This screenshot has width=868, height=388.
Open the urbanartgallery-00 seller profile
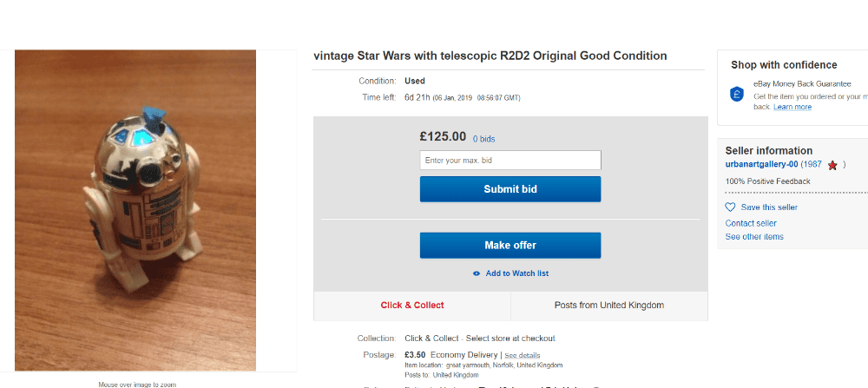click(x=761, y=164)
